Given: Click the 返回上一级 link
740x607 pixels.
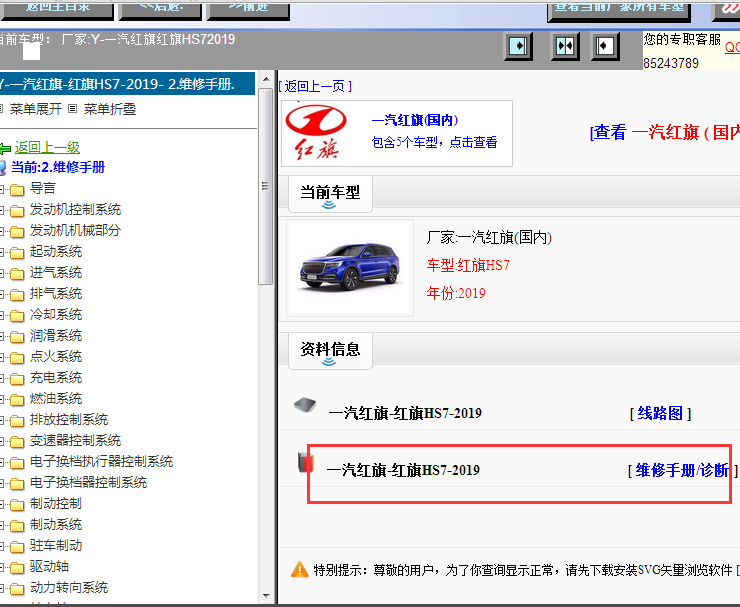Looking at the screenshot, I should pyautogui.click(x=47, y=147).
